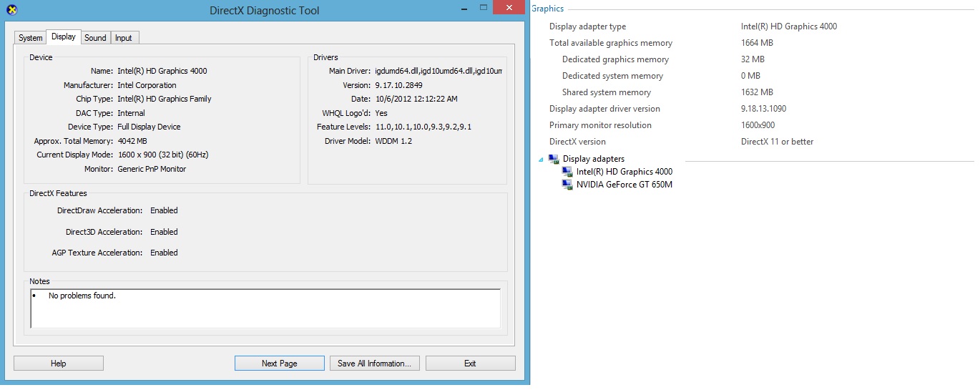Collapse the Display adapters tree node
The image size is (980, 390).
click(x=541, y=160)
